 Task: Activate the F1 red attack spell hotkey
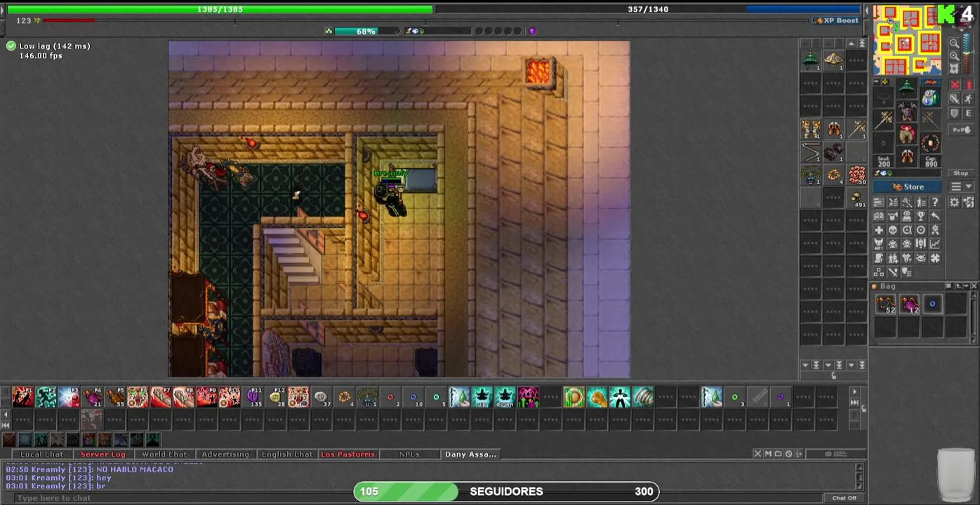pos(22,397)
